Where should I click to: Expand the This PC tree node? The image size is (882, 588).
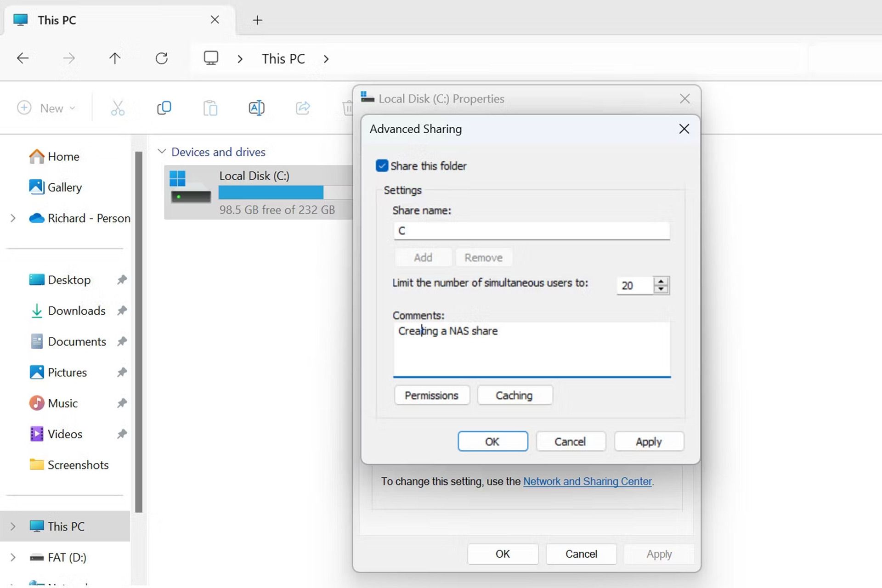(13, 526)
